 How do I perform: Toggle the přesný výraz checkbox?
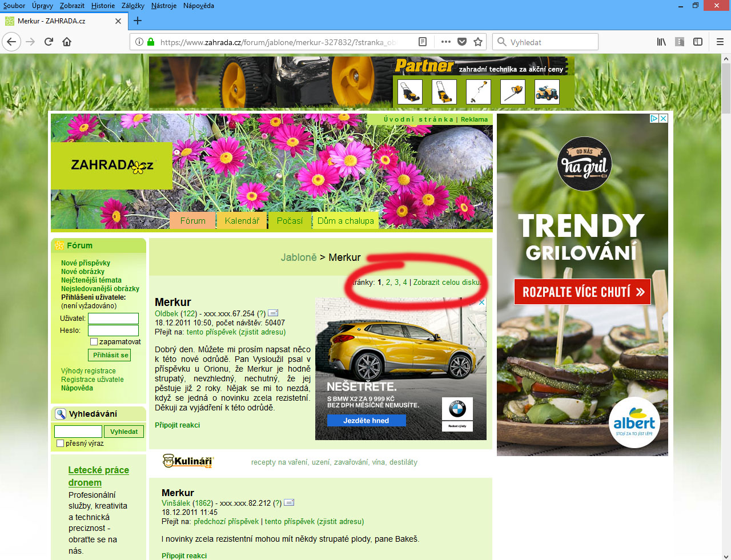[x=60, y=444]
